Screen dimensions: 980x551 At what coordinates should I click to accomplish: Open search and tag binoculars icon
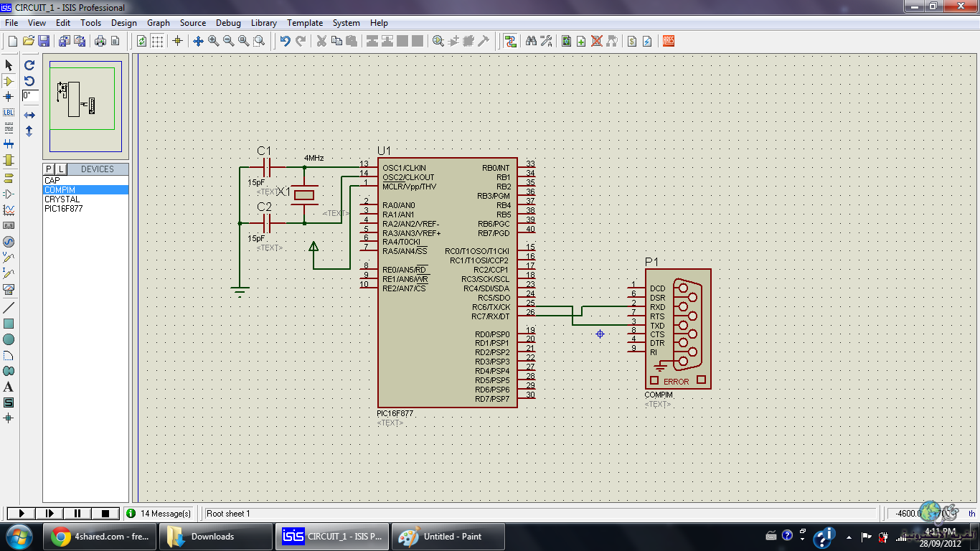tap(531, 41)
